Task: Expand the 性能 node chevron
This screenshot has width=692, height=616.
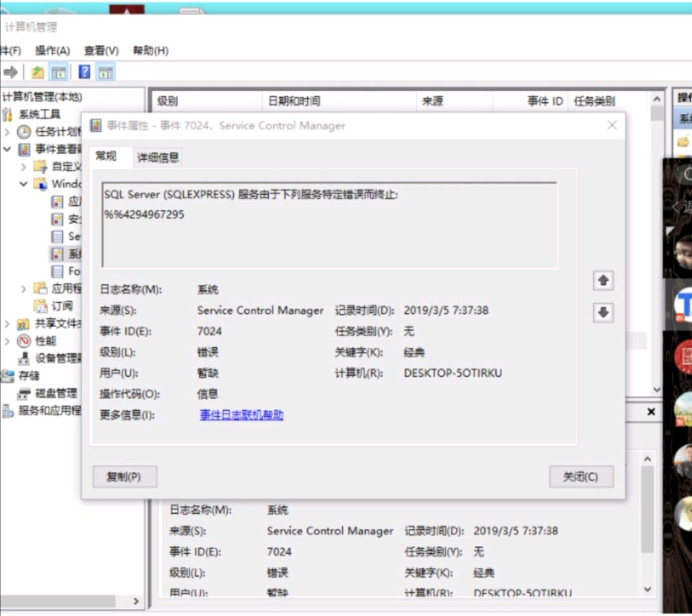Action: coord(7,341)
